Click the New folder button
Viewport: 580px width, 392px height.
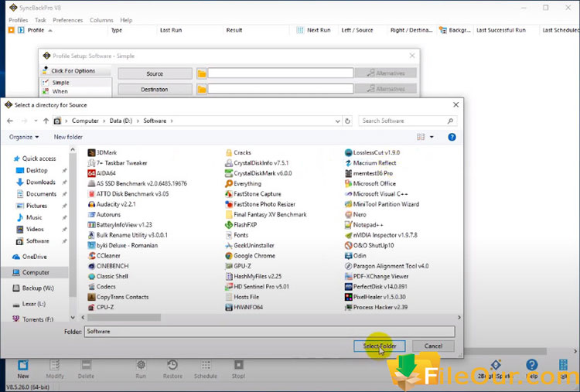[68, 137]
